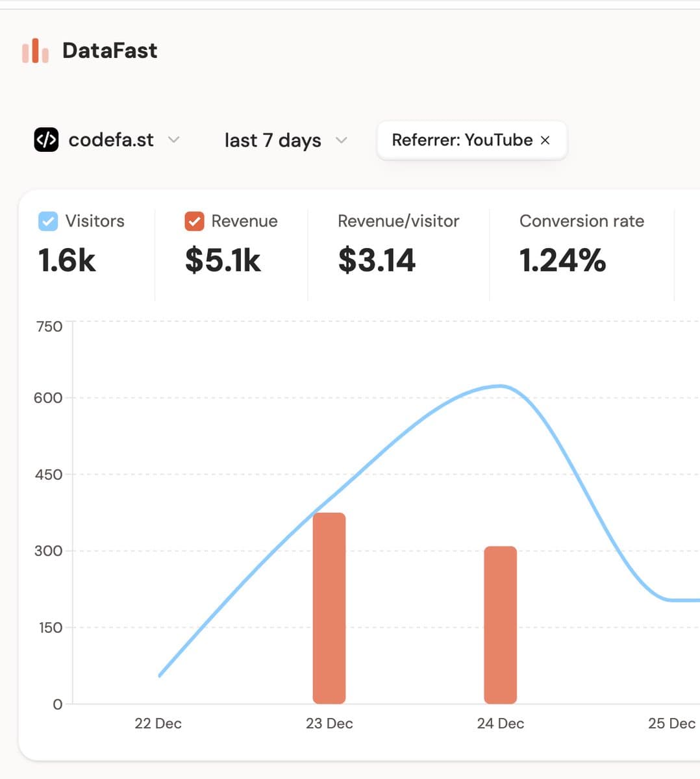Click the 23 Dec axis label
The width and height of the screenshot is (700, 779).
(329, 723)
